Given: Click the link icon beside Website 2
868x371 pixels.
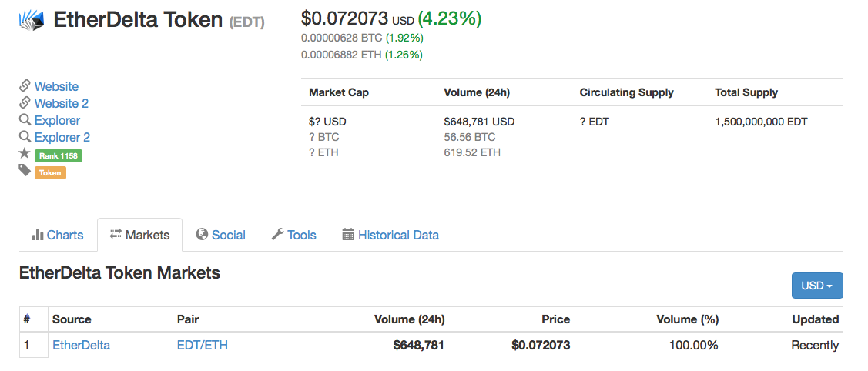Looking at the screenshot, I should click(25, 103).
